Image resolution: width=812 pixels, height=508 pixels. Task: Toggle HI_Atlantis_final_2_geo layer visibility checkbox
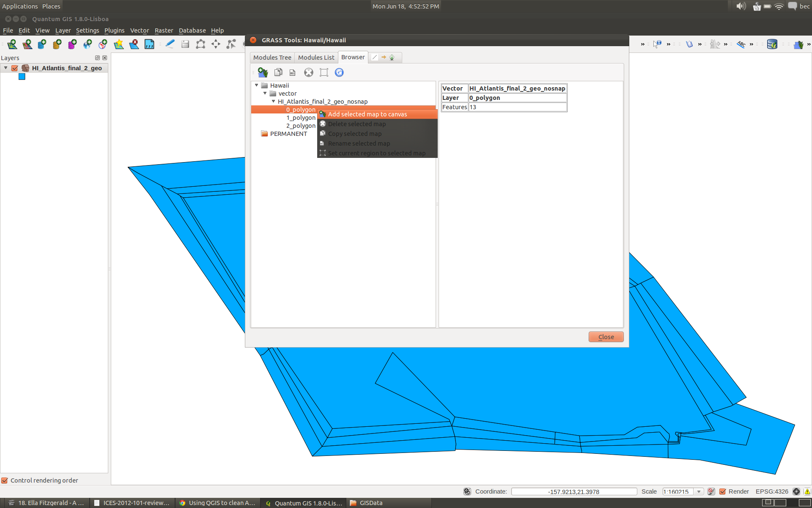pos(15,68)
